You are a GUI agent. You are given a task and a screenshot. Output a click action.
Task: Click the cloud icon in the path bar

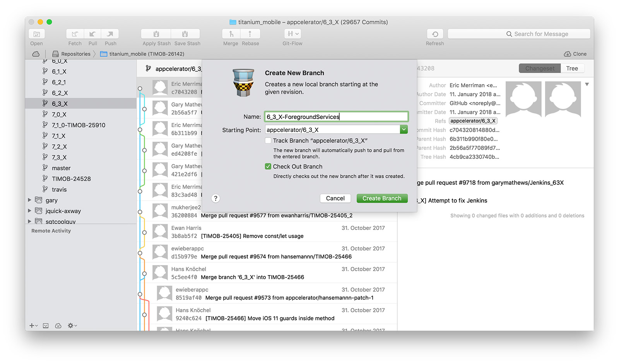tap(36, 54)
